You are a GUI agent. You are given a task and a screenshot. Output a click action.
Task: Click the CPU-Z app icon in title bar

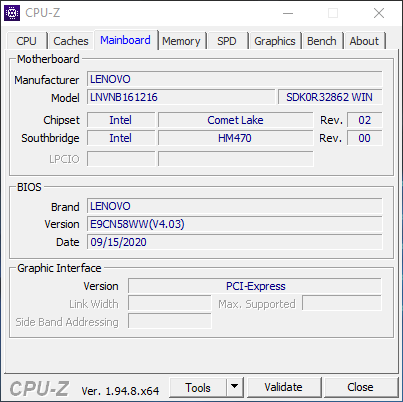point(12,13)
